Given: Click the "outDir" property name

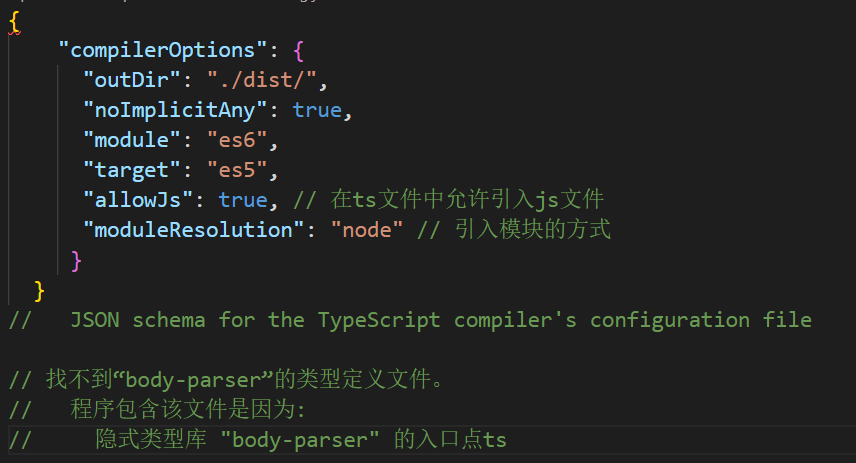Looking at the screenshot, I should (x=132, y=80).
